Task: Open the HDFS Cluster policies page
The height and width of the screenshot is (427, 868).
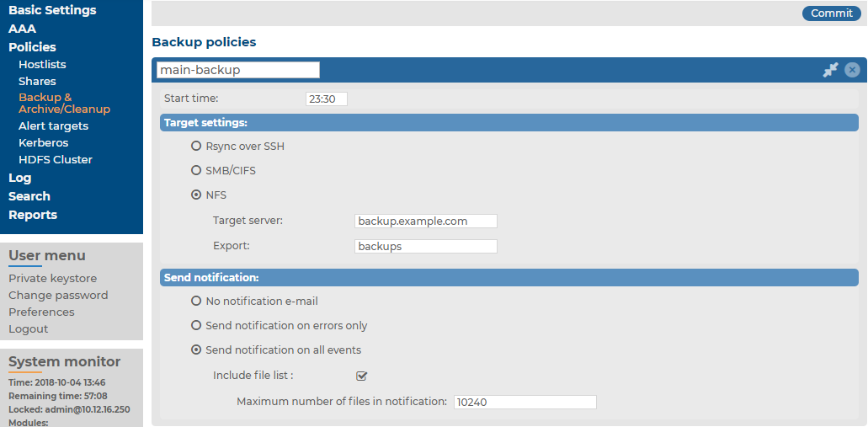Action: 56,159
